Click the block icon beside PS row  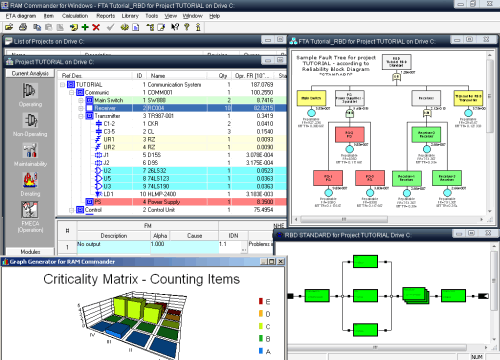[x=89, y=202]
